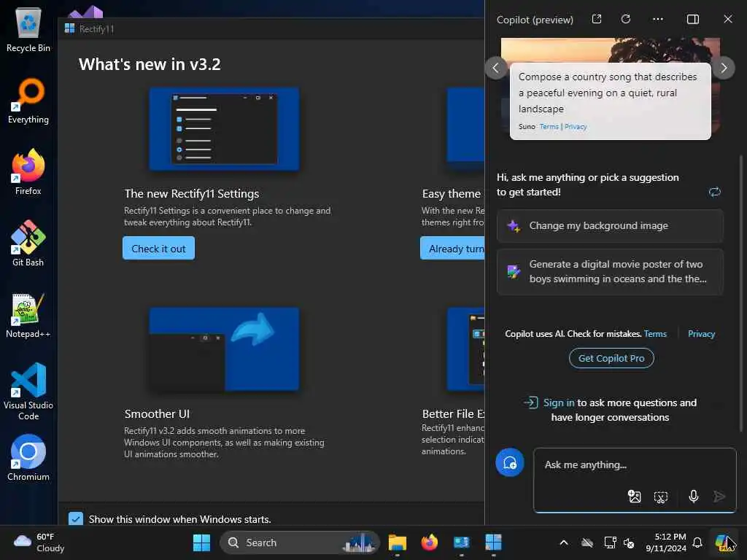Shuffle Copilot suggestions with refresh icon
The image size is (747, 560).
[x=715, y=192]
